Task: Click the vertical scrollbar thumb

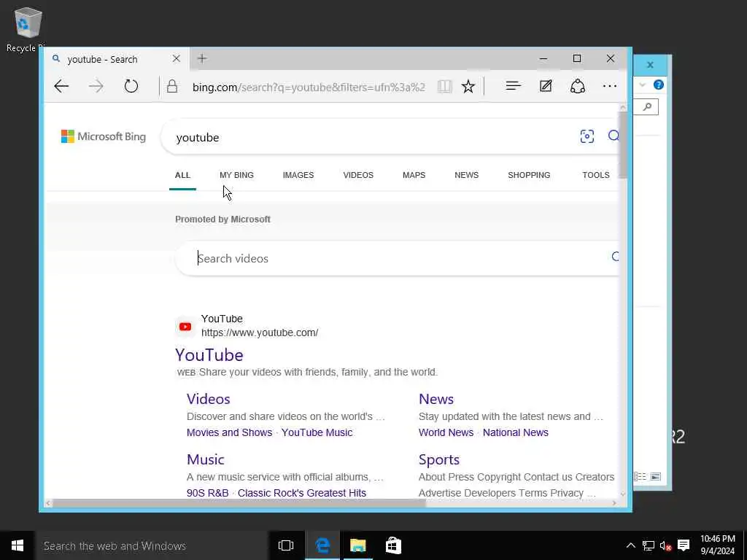Action: tap(623, 145)
